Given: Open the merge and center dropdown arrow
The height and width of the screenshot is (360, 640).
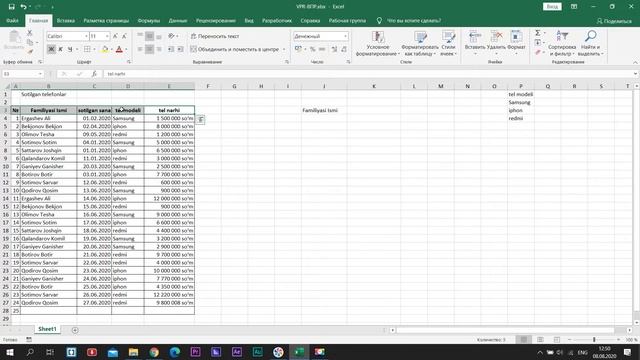Looking at the screenshot, I should (x=284, y=49).
